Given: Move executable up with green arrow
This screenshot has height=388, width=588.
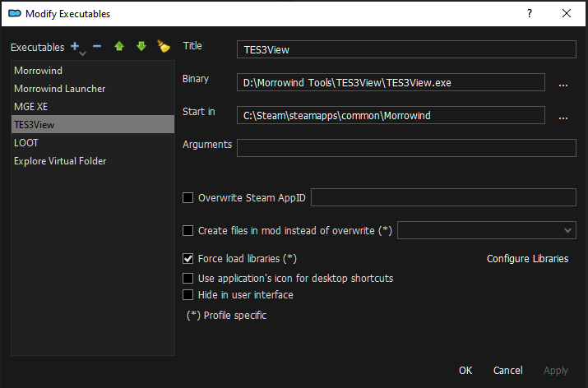Looking at the screenshot, I should click(119, 47).
